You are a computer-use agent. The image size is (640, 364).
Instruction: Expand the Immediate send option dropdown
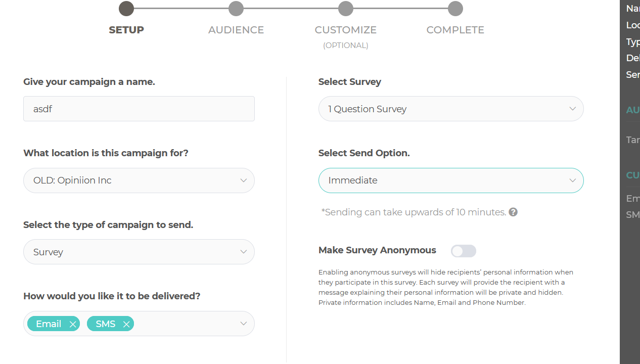451,180
